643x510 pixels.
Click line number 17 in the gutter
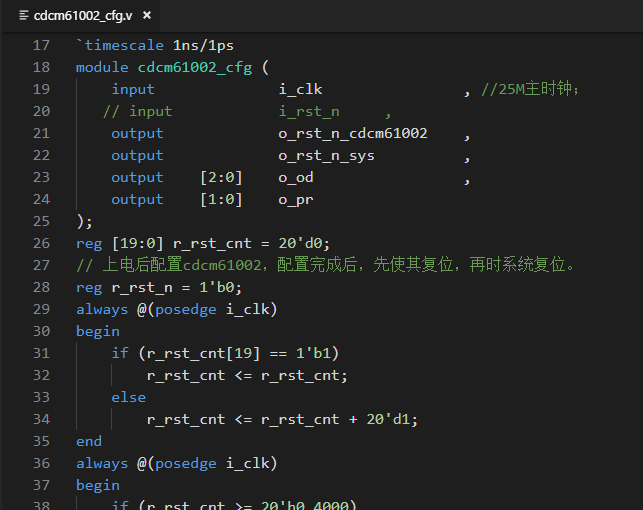(40, 45)
